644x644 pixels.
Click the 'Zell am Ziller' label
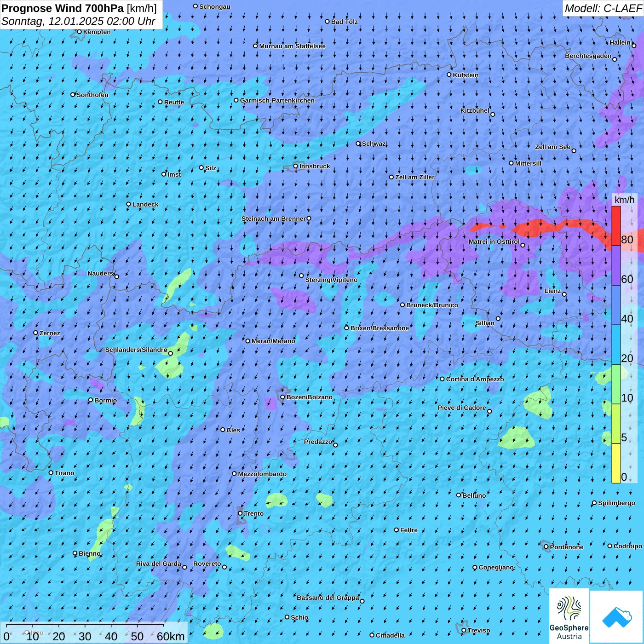[415, 177]
